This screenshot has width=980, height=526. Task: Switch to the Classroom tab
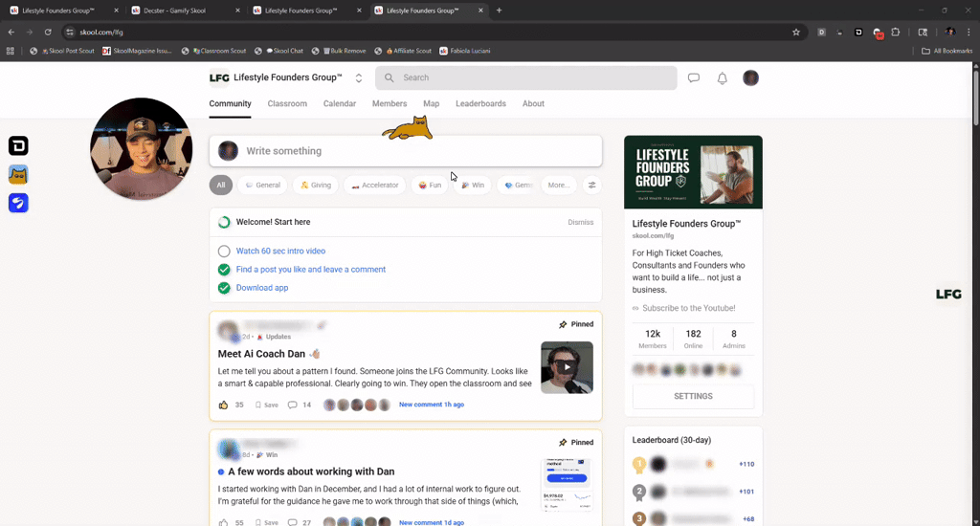(x=287, y=103)
